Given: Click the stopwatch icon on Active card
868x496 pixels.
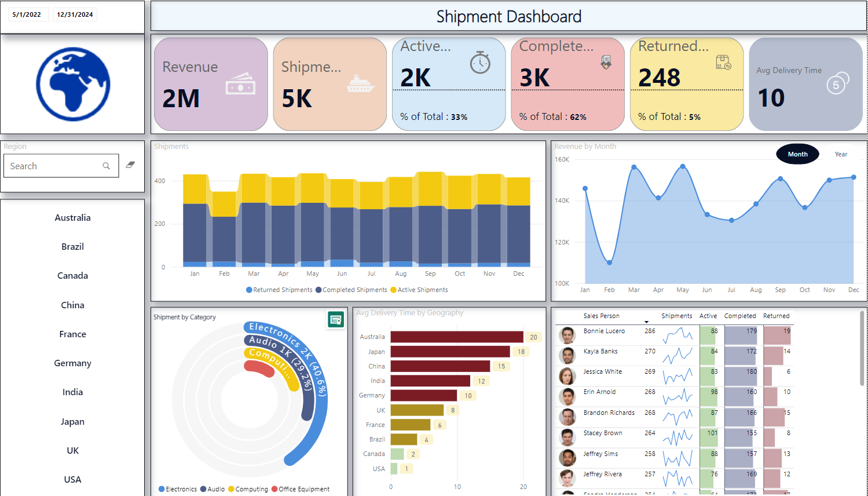Looking at the screenshot, I should click(480, 63).
